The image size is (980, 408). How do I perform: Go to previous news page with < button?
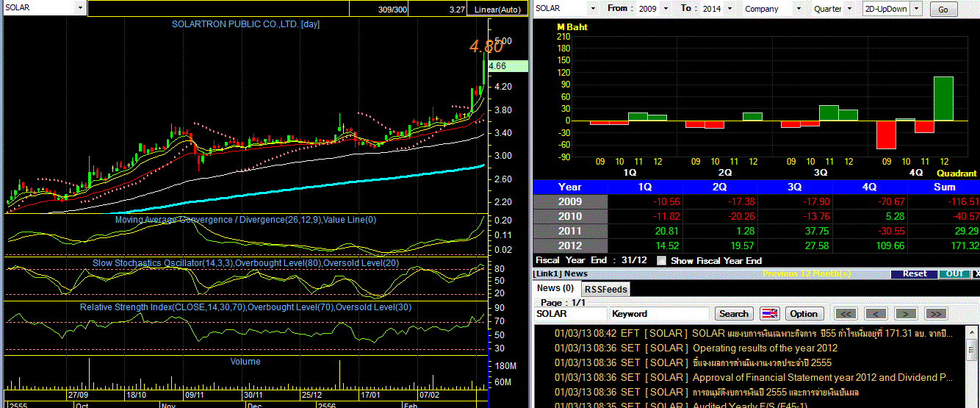[x=875, y=313]
